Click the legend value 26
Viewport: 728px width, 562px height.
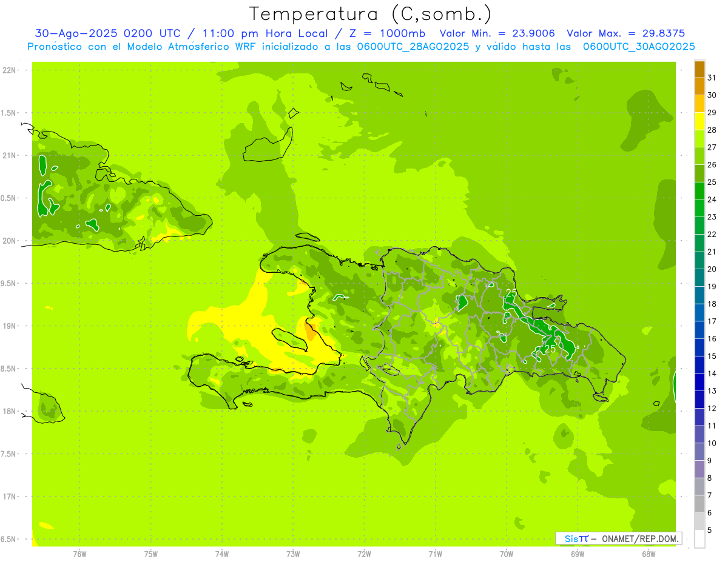(x=712, y=165)
